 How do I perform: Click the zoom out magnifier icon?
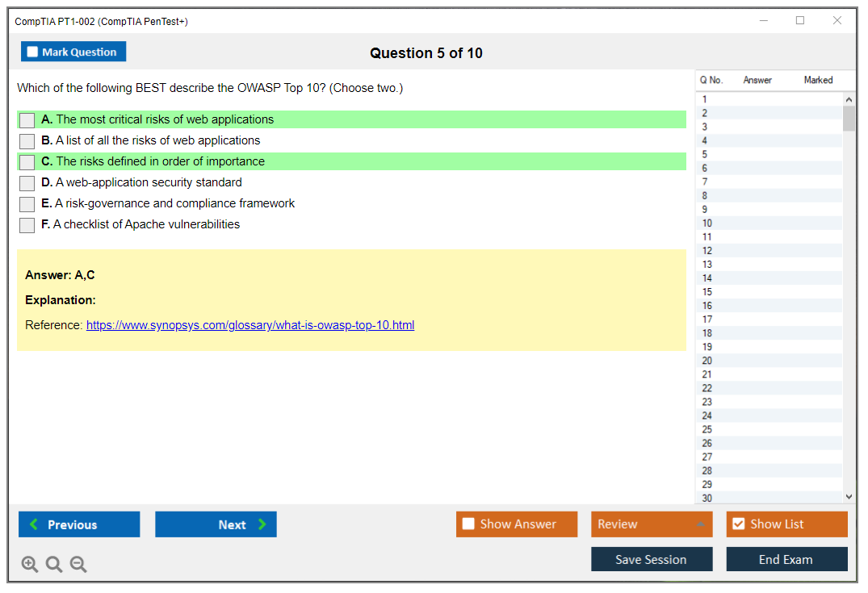[78, 565]
